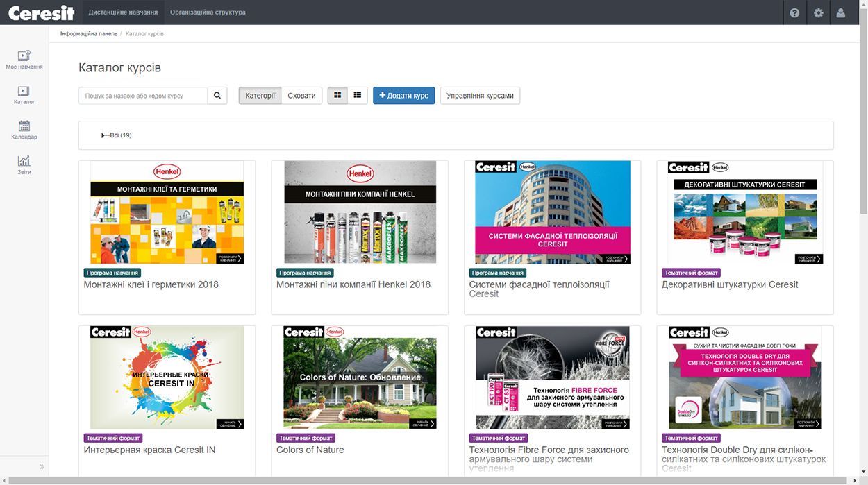Open Монтажні клеї та герметики course thumbnail
This screenshot has width=868, height=485.
(167, 212)
